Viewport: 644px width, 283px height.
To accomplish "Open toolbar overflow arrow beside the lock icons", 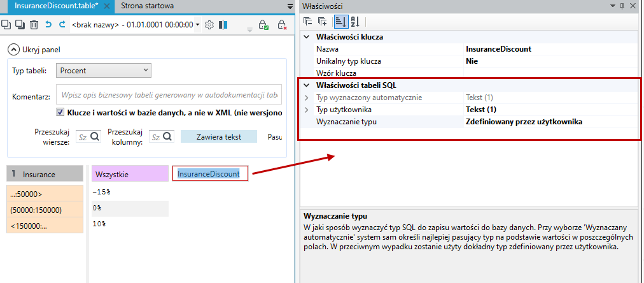I will (249, 29).
